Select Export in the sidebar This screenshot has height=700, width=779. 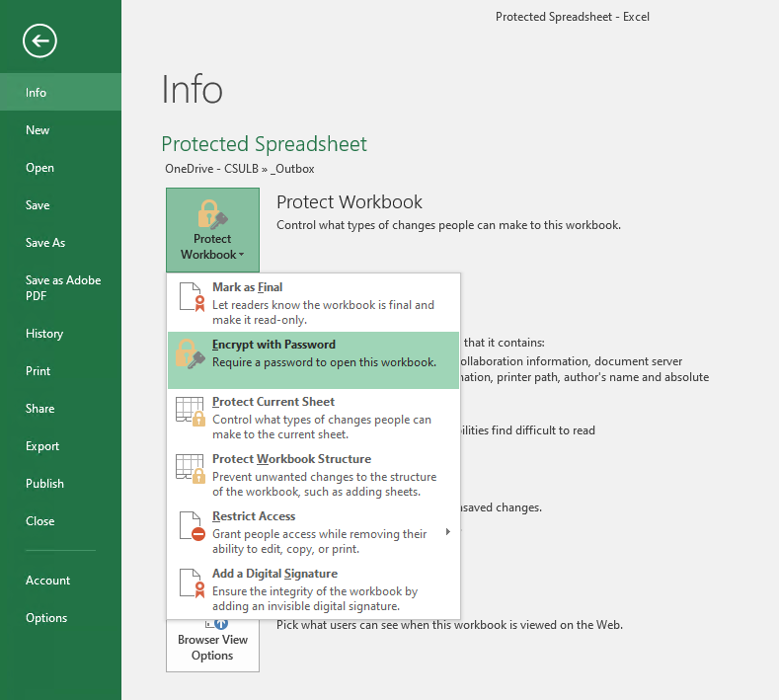coord(60,446)
